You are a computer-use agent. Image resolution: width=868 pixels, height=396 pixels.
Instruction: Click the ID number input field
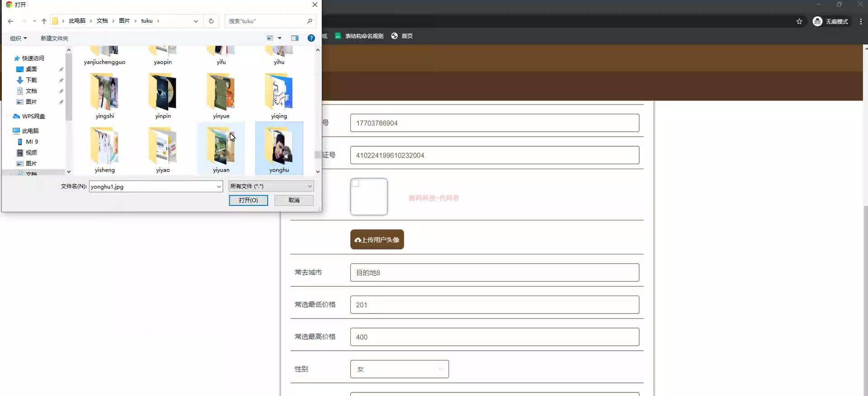495,155
